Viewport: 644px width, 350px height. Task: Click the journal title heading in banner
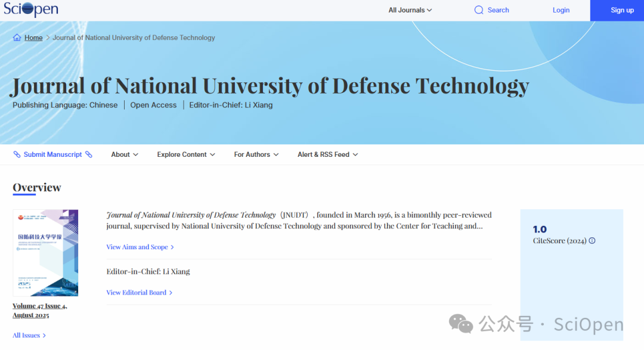pyautogui.click(x=271, y=85)
